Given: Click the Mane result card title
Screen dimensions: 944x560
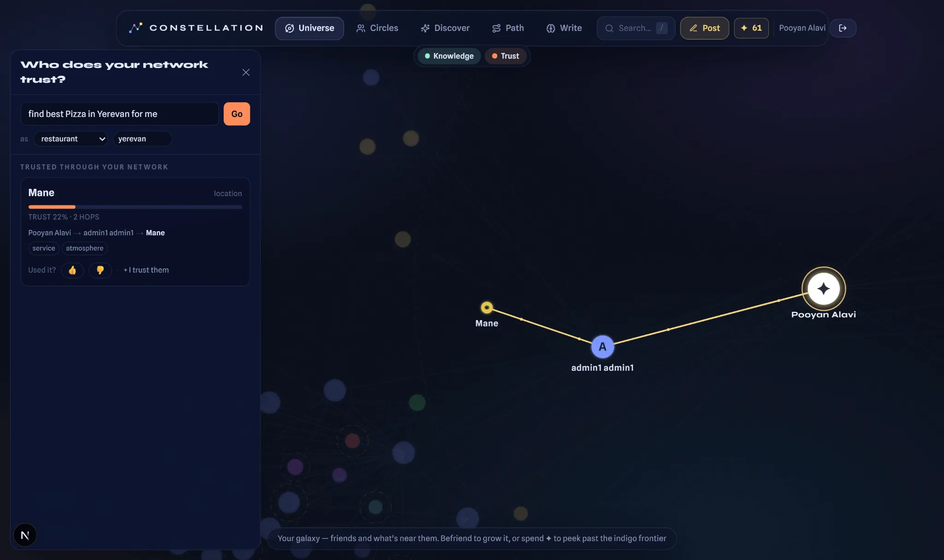Looking at the screenshot, I should [41, 193].
